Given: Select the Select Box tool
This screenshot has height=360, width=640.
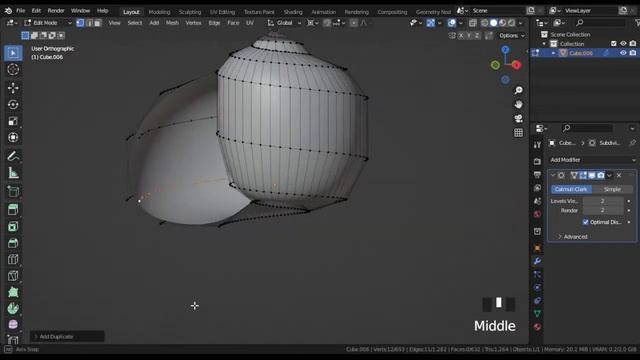Looking at the screenshot, I should pos(13,53).
